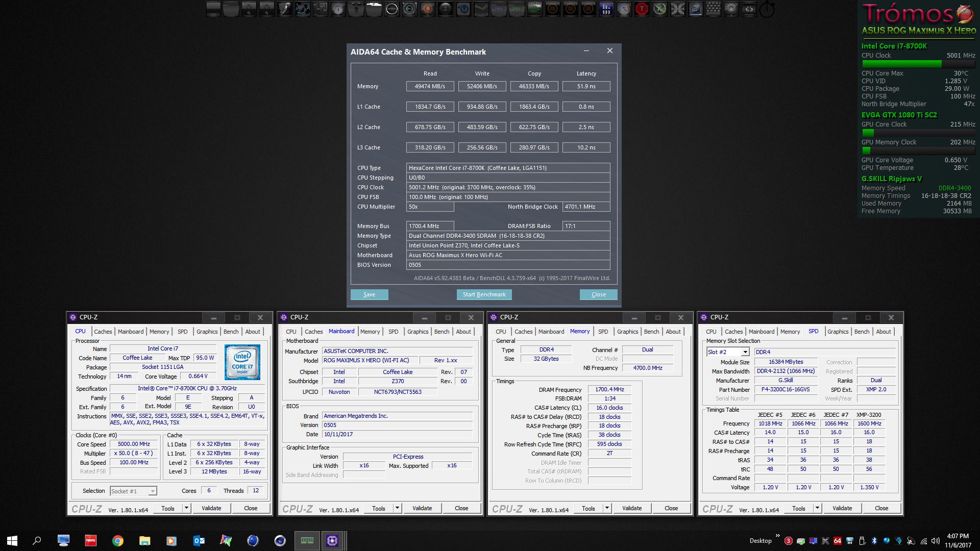Open Outlook from the taskbar
This screenshot has width=980, height=551.
click(x=199, y=540)
